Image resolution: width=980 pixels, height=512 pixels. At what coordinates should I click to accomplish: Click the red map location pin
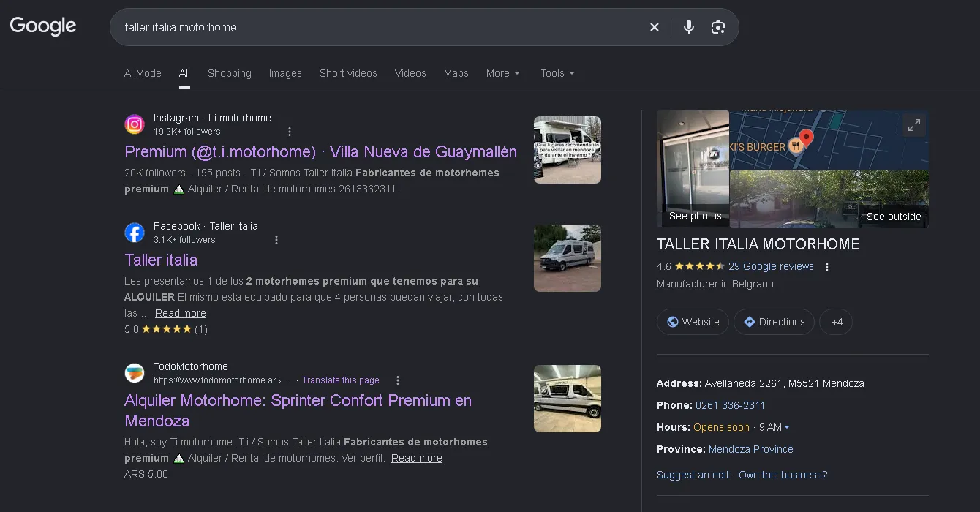pos(806,138)
